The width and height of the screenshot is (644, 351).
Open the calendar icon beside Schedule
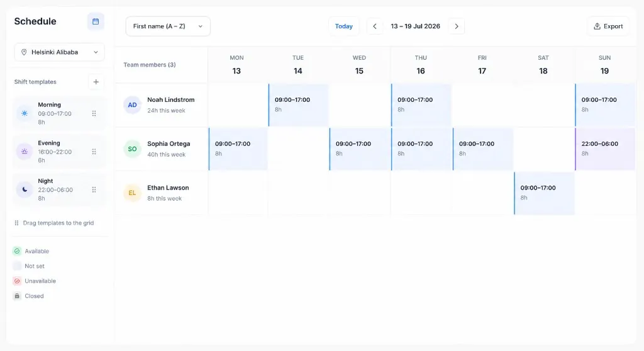point(96,21)
